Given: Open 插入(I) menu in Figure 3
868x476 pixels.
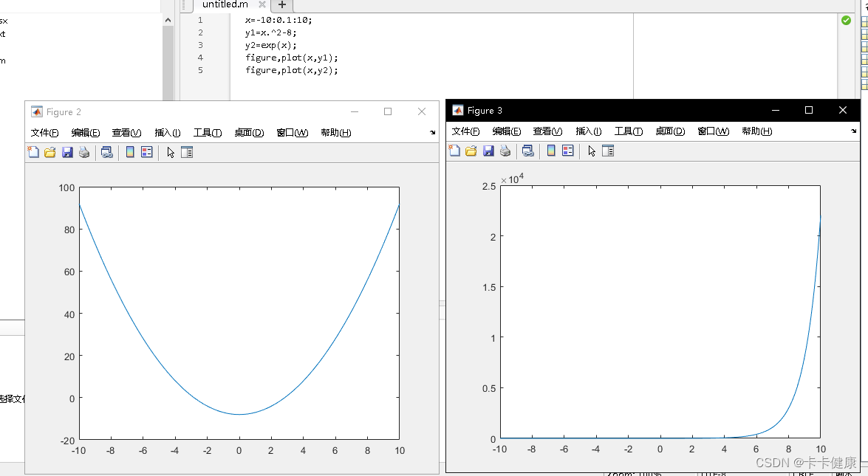Looking at the screenshot, I should click(589, 131).
